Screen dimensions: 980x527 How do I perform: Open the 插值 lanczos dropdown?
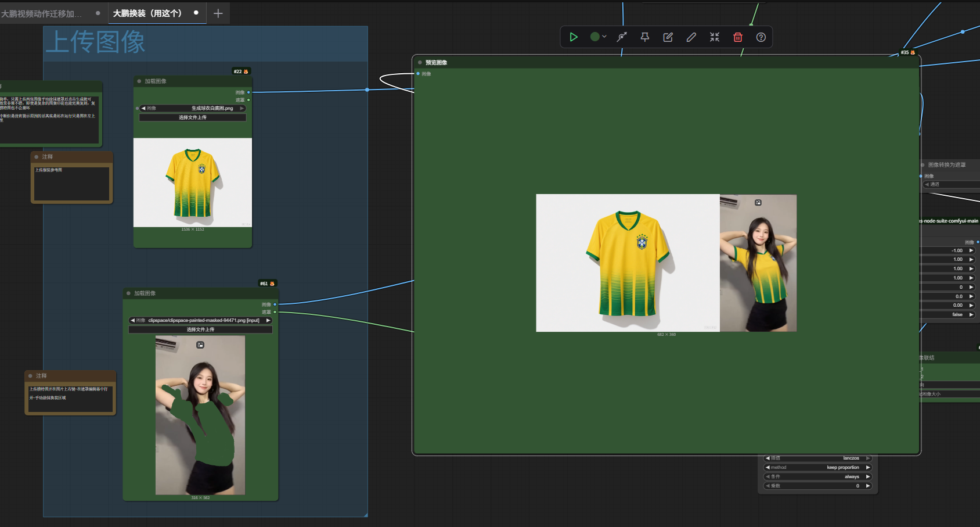817,458
